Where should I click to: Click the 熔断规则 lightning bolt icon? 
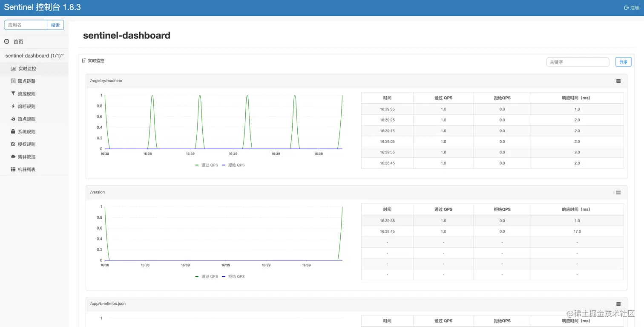(13, 106)
